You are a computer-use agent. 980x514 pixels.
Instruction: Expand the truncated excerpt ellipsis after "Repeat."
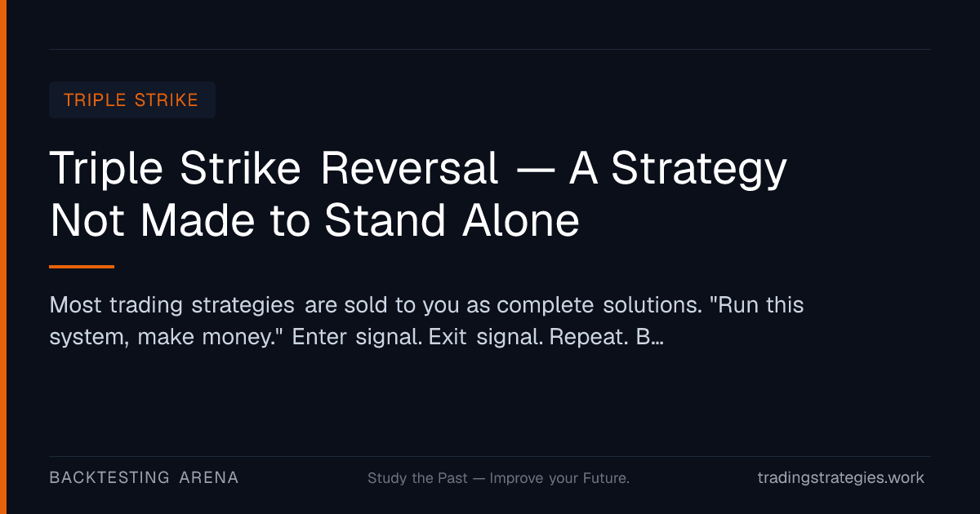coord(656,337)
